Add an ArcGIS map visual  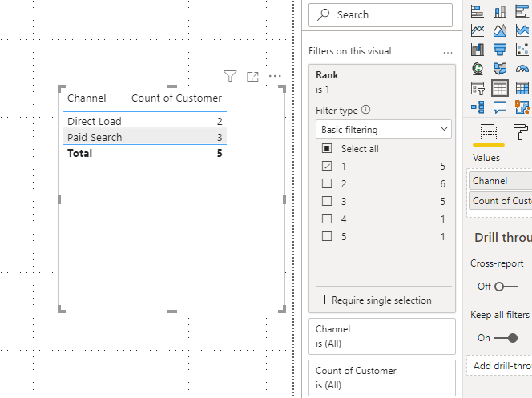point(522,107)
